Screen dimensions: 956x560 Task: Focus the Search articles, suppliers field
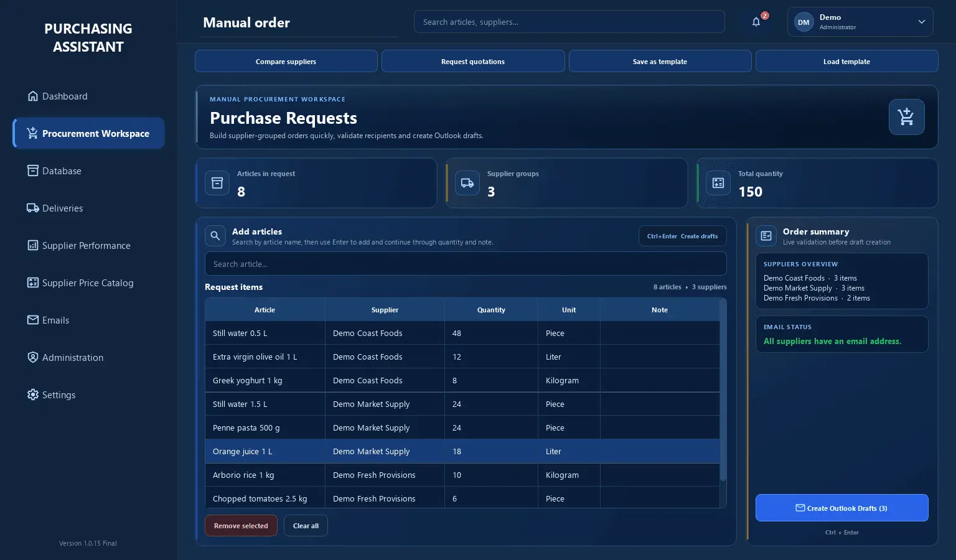point(569,22)
